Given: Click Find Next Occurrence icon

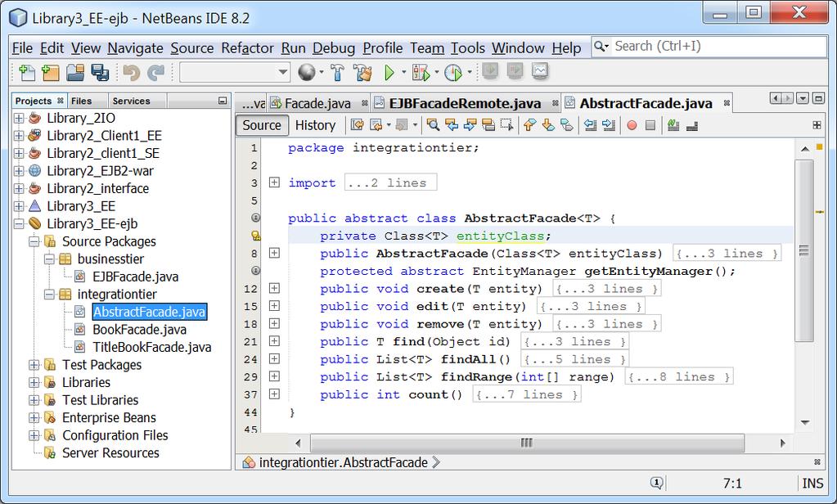Looking at the screenshot, I should pyautogui.click(x=470, y=125).
